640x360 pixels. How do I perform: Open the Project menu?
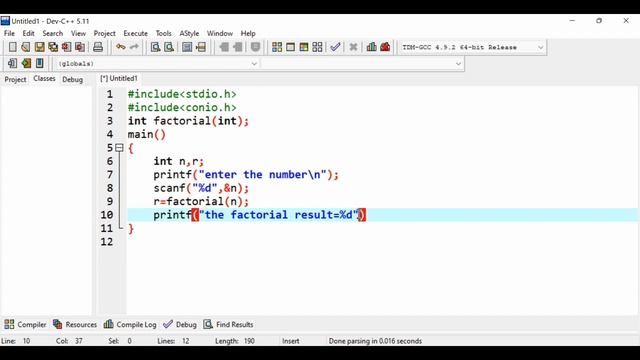(x=104, y=33)
